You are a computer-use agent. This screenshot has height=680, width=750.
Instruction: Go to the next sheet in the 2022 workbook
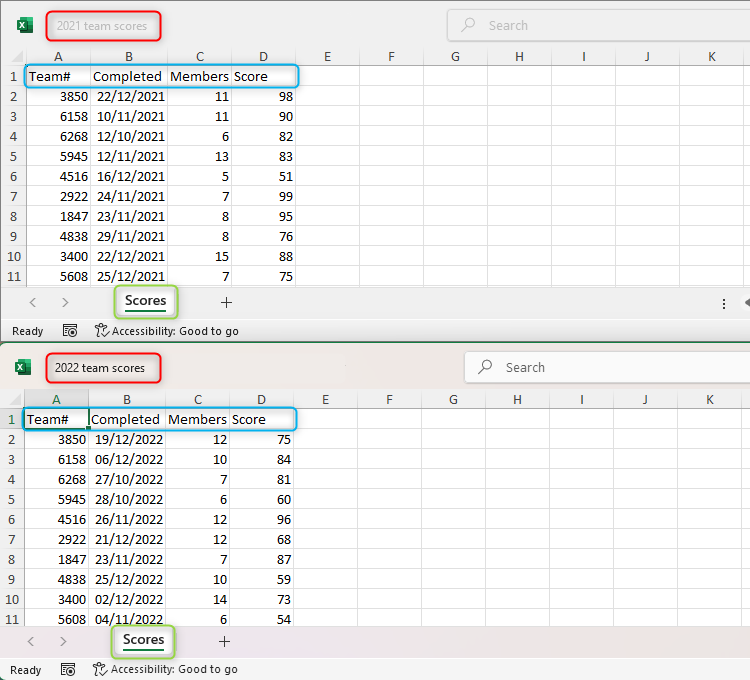63,641
